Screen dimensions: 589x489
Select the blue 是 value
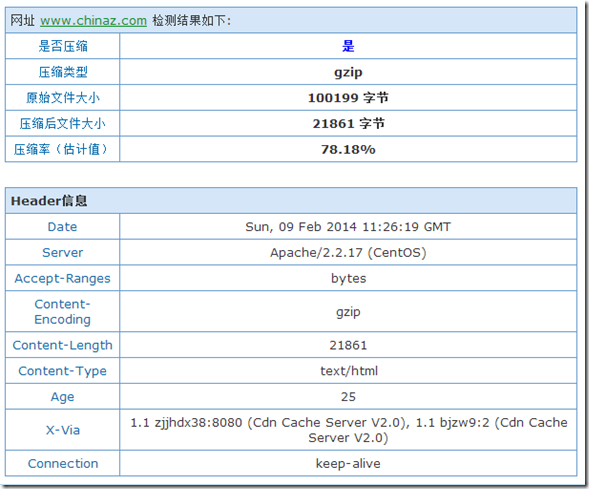point(348,46)
